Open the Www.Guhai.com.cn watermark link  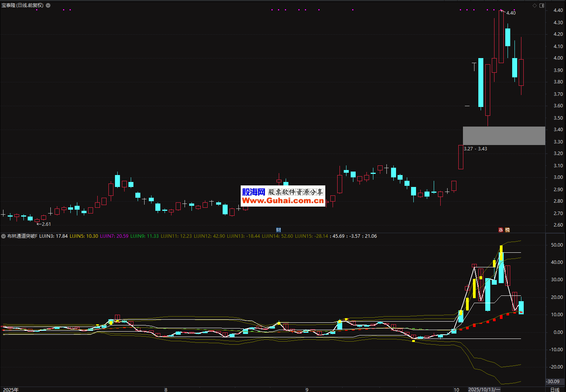click(283, 201)
